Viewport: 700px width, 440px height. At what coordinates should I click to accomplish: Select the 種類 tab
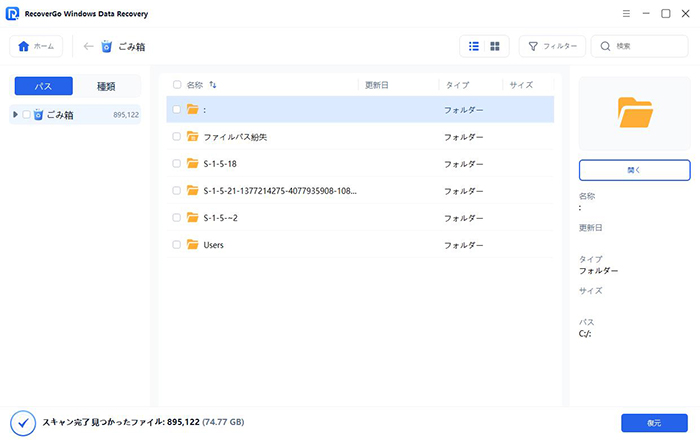(x=106, y=86)
